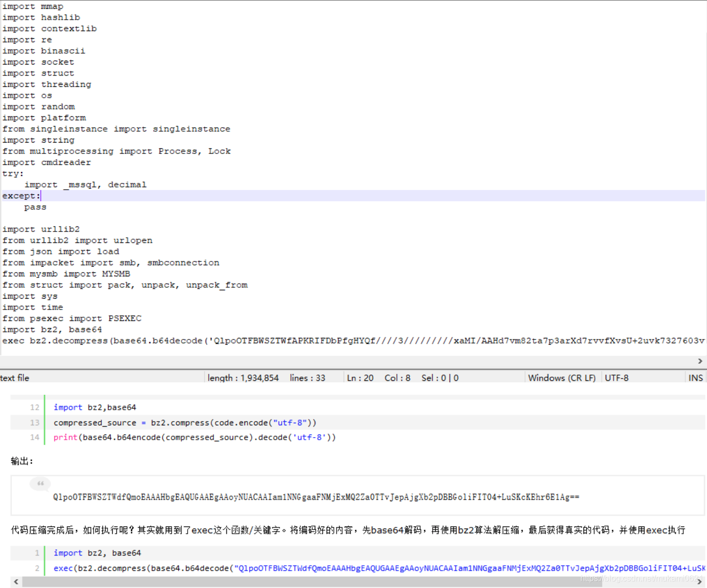Click the line 'import os'
Image resolution: width=707 pixels, height=588 pixels.
coord(27,96)
